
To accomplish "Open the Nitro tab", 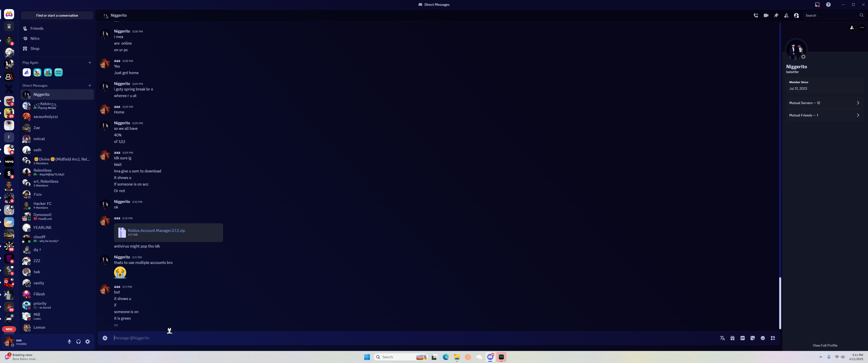I will 57,39.
